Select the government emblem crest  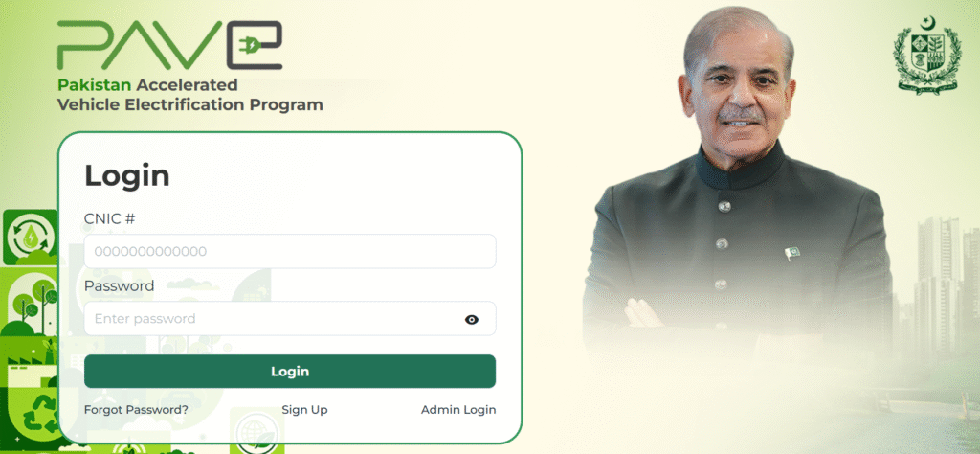[927, 56]
